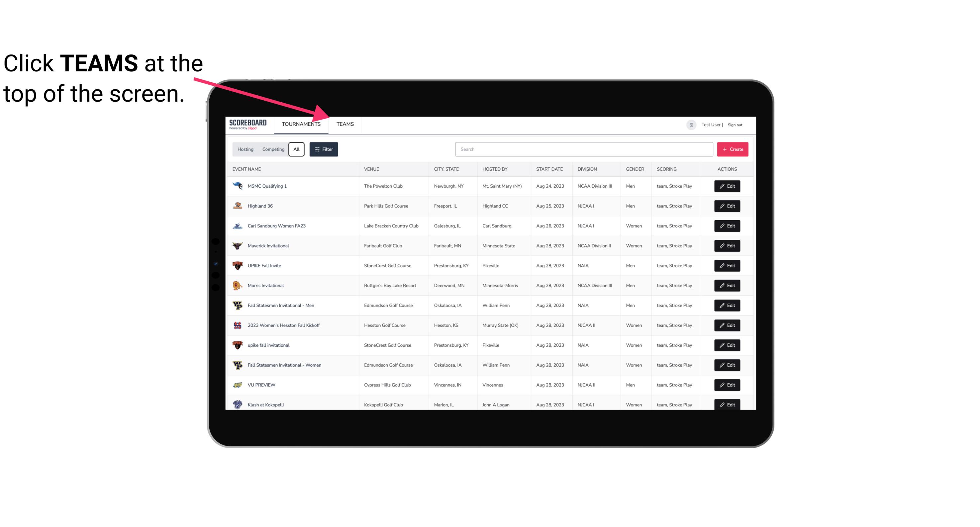This screenshot has width=980, height=527.
Task: Click the Edit icon for MSMC Qualifying 1
Action: coord(727,186)
